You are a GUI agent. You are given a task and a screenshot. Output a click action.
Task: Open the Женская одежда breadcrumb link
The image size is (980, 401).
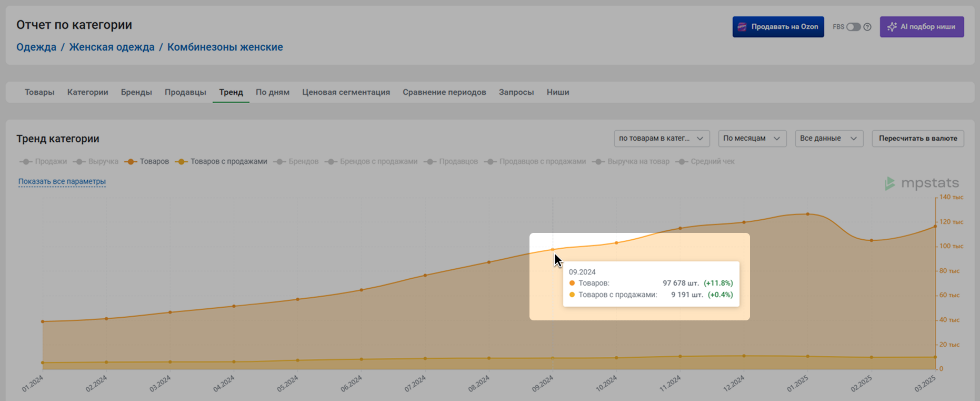[112, 47]
